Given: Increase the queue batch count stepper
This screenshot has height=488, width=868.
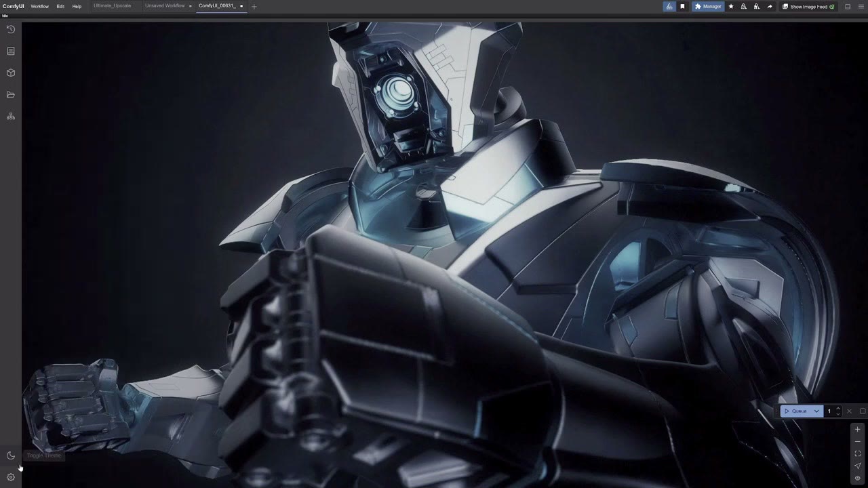Looking at the screenshot, I should [838, 408].
